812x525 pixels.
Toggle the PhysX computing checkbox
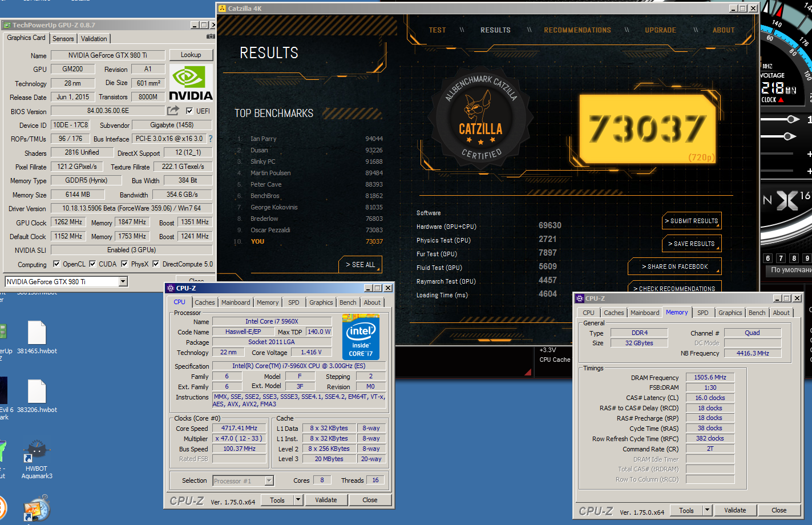124,264
